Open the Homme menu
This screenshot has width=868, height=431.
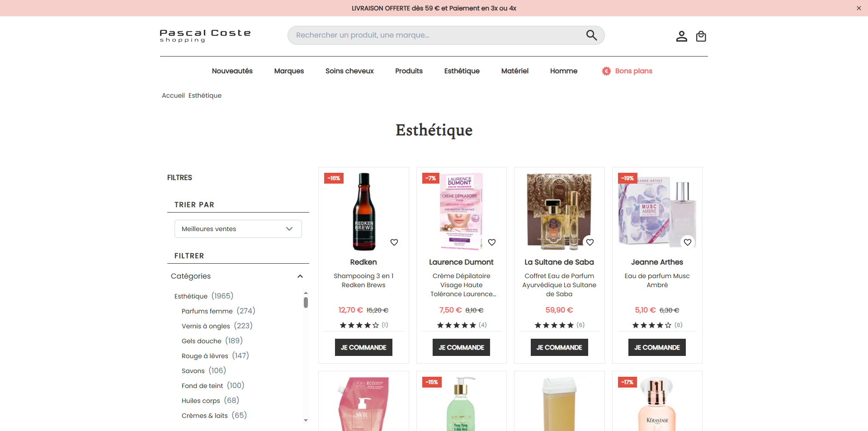coord(564,71)
